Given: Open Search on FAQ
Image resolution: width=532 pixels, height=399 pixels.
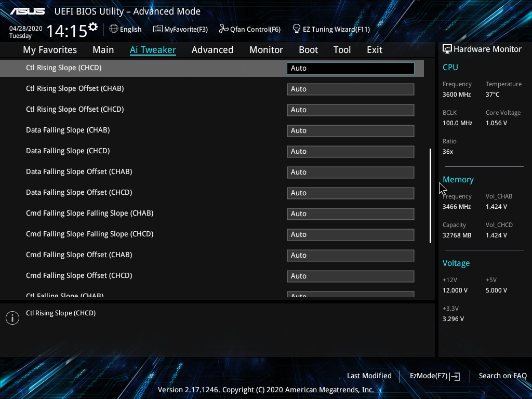Looking at the screenshot, I should [502, 376].
